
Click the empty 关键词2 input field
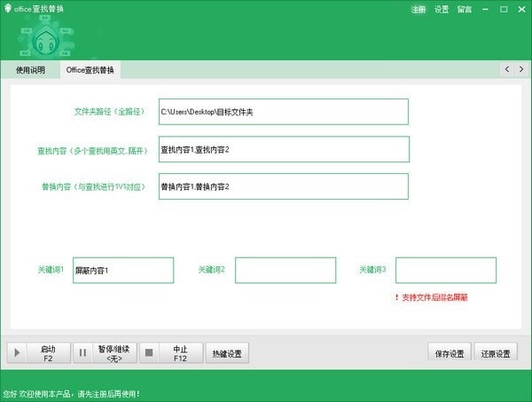pyautogui.click(x=286, y=271)
